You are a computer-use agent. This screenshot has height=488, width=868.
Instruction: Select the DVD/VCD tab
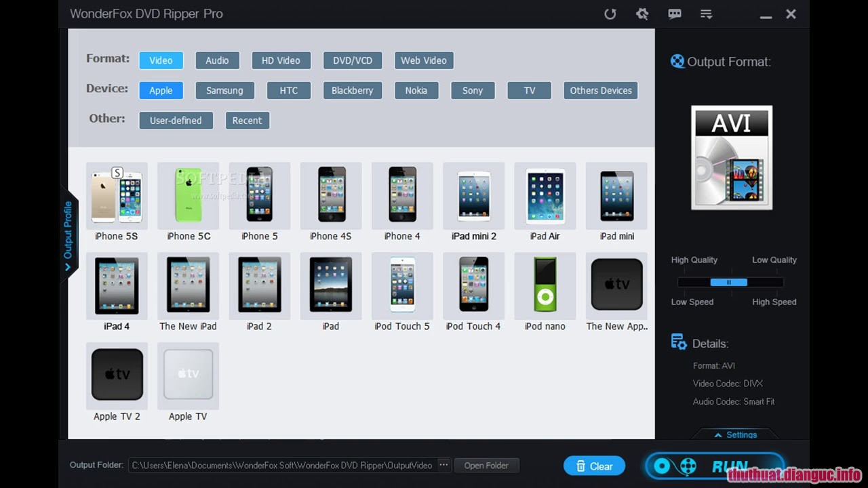[x=353, y=60]
